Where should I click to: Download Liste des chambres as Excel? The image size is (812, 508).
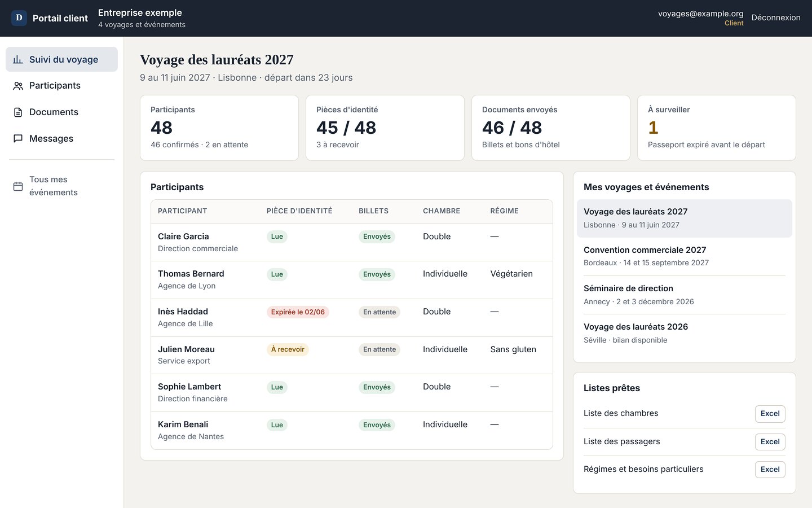(770, 414)
